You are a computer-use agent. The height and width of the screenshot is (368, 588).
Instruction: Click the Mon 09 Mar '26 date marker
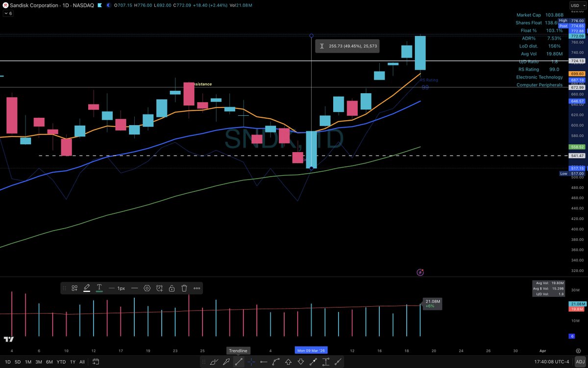pos(311,350)
